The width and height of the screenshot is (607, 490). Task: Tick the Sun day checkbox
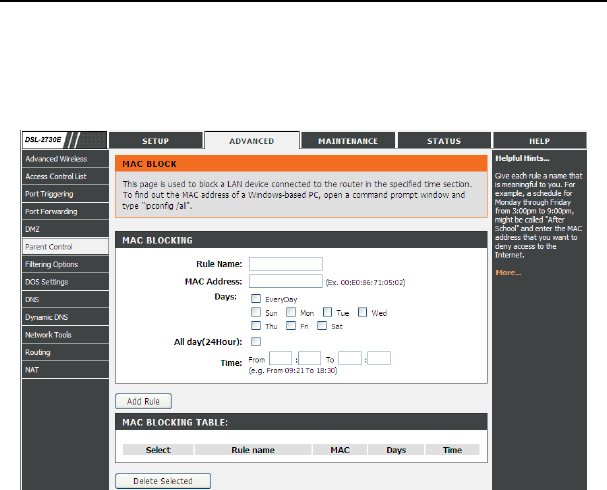point(256,312)
